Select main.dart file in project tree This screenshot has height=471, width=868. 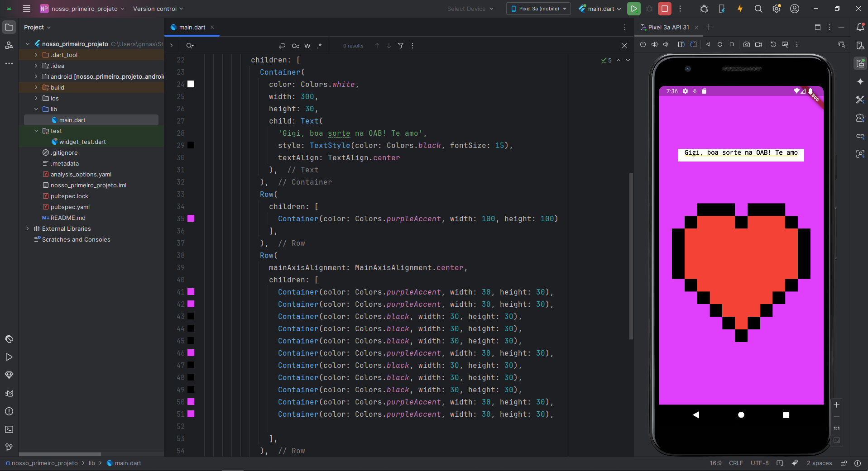91,120
